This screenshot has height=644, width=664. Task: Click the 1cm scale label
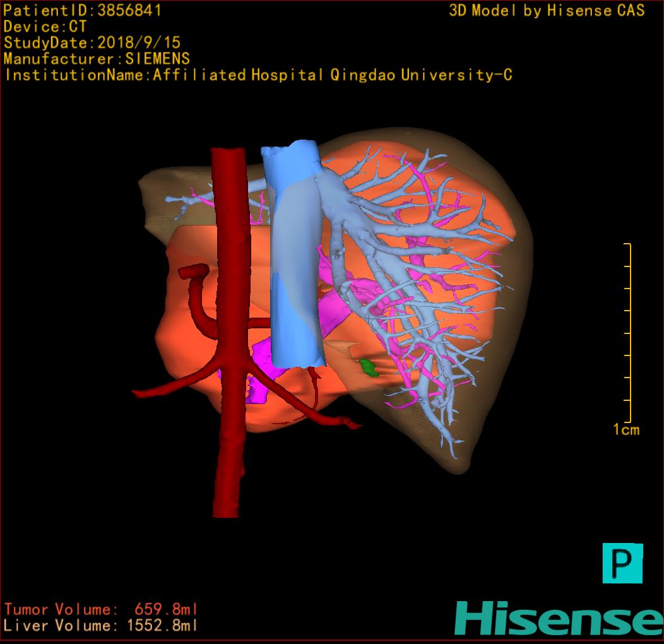[x=626, y=429]
